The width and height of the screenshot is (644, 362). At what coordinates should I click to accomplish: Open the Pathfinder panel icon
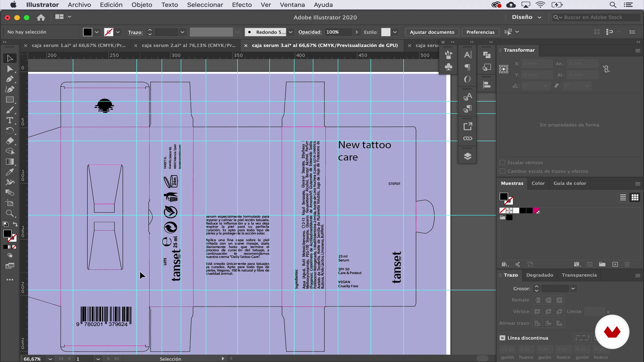tap(487, 55)
